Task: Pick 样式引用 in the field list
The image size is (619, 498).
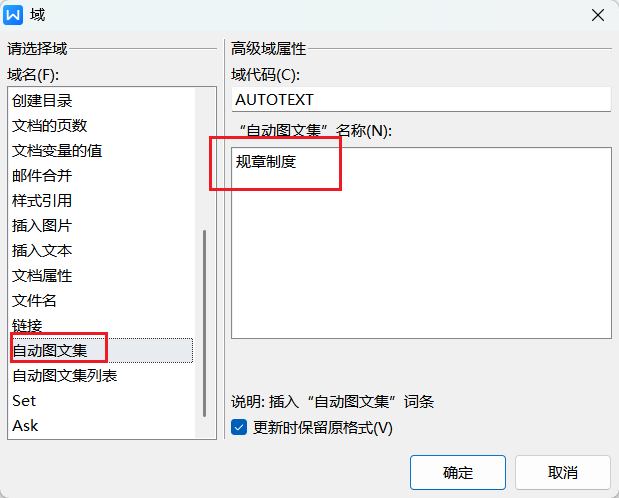Action: pyautogui.click(x=42, y=201)
